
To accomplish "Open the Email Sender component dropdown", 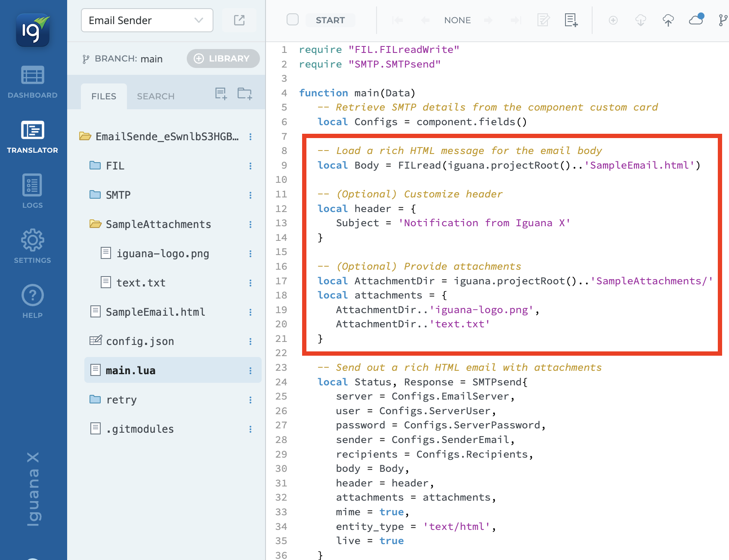I will tap(147, 20).
